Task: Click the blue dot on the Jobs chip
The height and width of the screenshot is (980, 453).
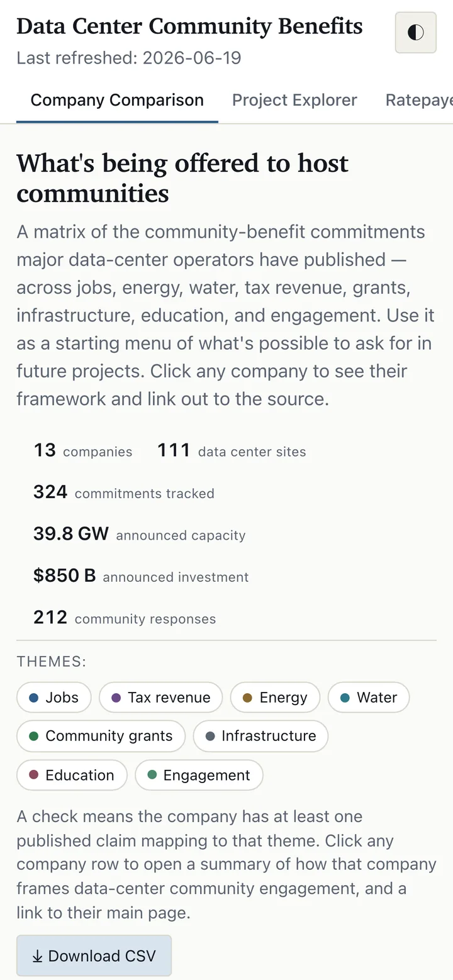Action: click(34, 698)
